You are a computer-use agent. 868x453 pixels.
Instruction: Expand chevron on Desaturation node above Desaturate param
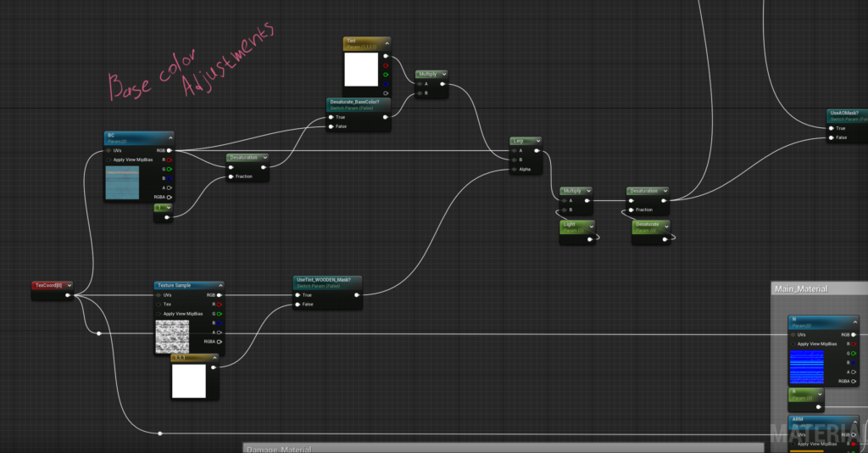click(665, 191)
